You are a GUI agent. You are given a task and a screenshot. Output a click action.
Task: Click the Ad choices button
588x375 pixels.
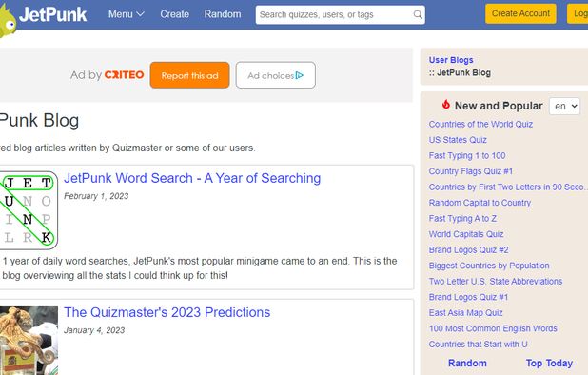click(276, 75)
